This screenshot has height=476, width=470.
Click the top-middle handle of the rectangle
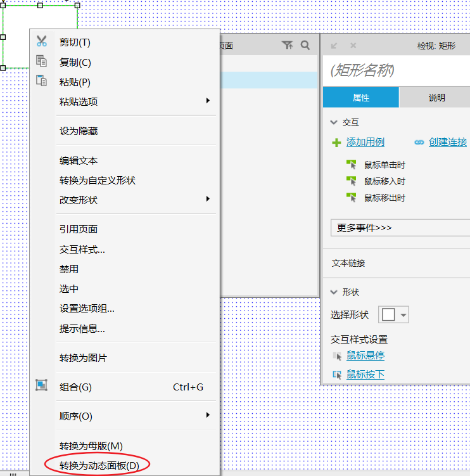pos(40,5)
